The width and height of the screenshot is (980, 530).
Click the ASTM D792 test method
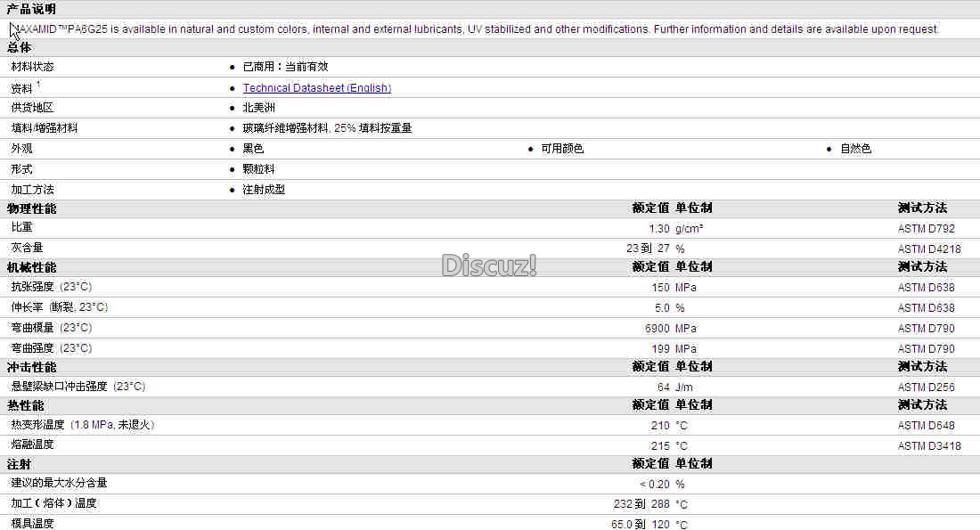click(927, 229)
